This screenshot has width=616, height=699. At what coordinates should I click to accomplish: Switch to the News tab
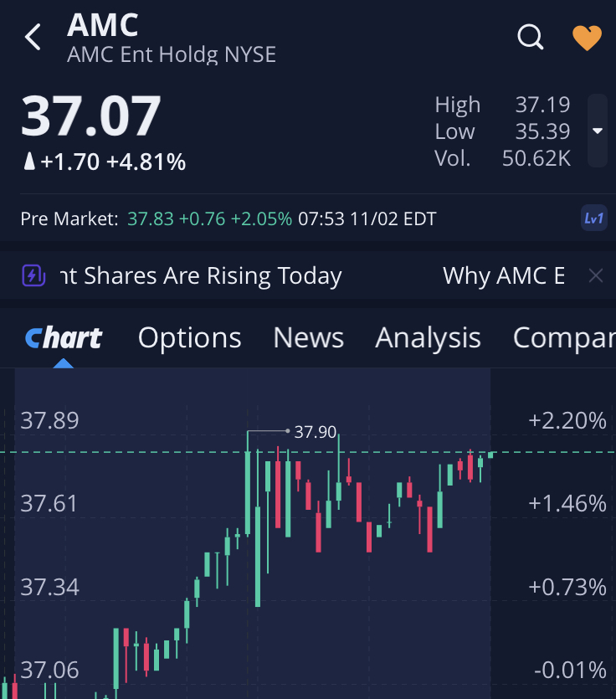(x=308, y=337)
